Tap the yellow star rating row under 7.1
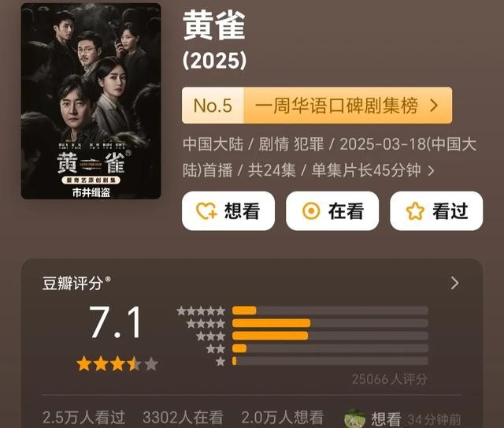The width and height of the screenshot is (504, 428). (x=117, y=364)
